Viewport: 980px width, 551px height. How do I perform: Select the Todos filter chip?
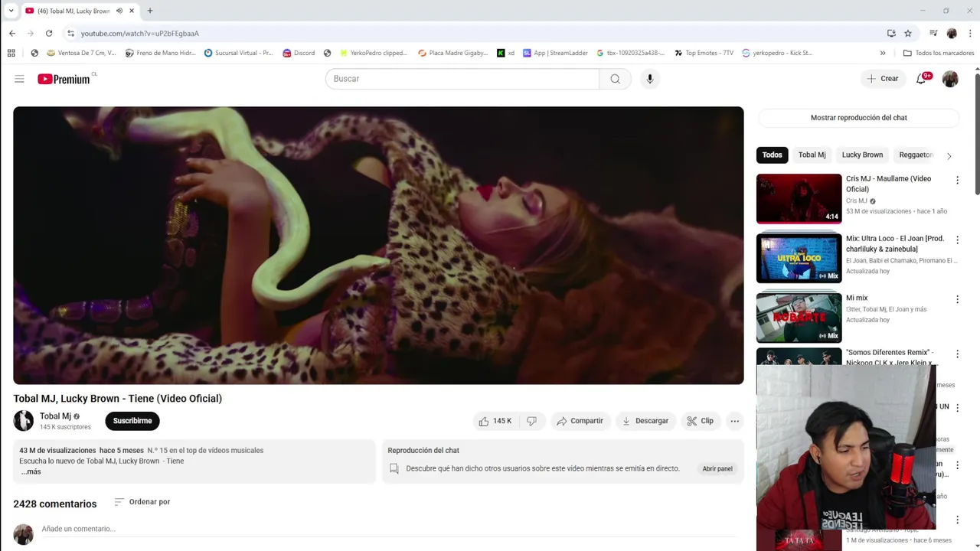click(x=772, y=155)
